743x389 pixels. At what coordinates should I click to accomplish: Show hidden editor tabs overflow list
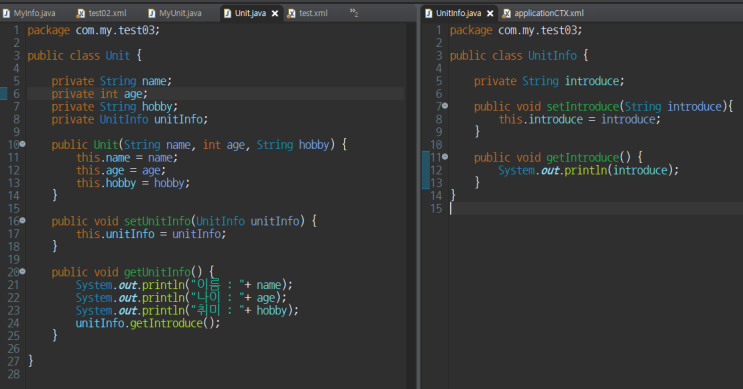[x=353, y=12]
